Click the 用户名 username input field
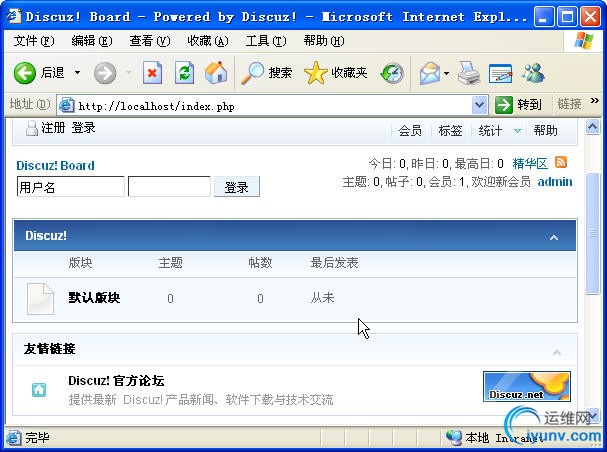607x452 pixels. point(70,187)
